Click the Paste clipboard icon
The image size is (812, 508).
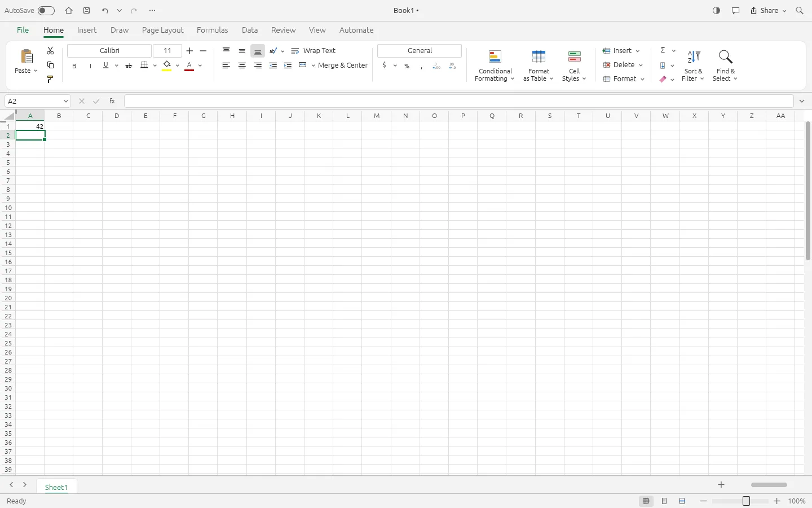point(27,56)
